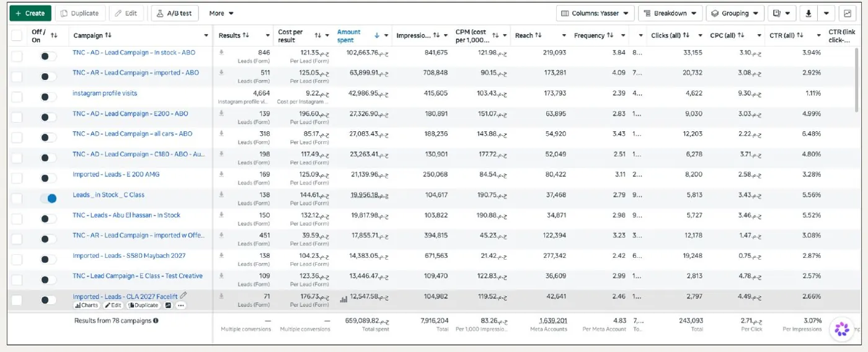The height and width of the screenshot is (352, 868).
Task: Open TNC - AR imported w Offer campaign link
Action: pyautogui.click(x=138, y=235)
